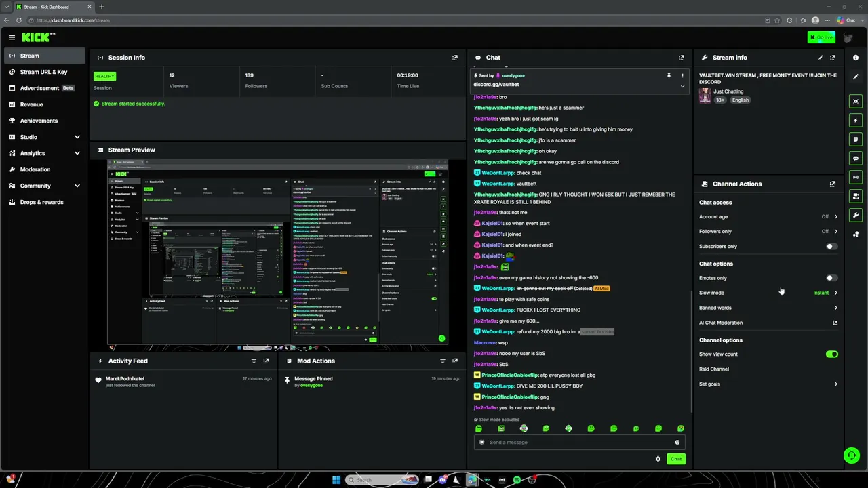
Task: Toggle Emotes only chat switch
Action: coord(831,278)
